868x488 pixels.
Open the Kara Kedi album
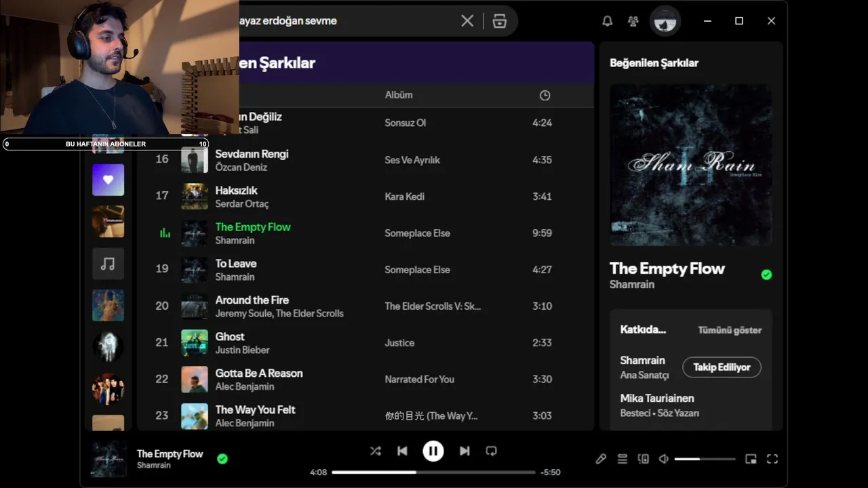click(x=405, y=197)
